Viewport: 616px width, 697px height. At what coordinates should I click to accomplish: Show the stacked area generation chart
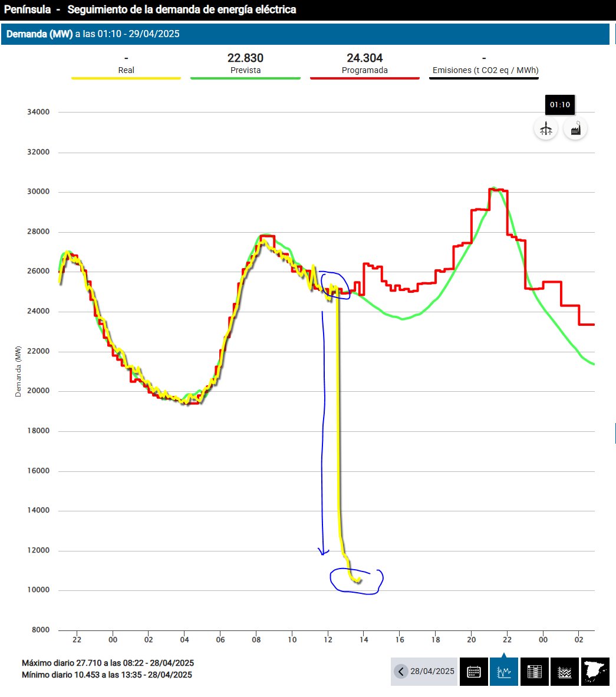[x=565, y=672]
